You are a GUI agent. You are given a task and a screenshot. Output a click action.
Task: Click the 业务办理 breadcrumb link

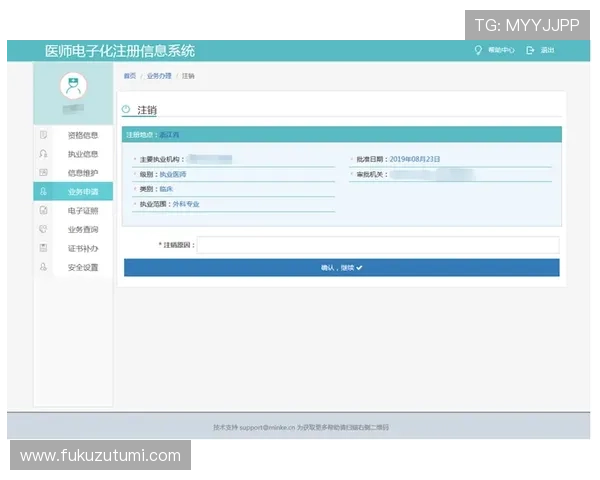coord(159,76)
